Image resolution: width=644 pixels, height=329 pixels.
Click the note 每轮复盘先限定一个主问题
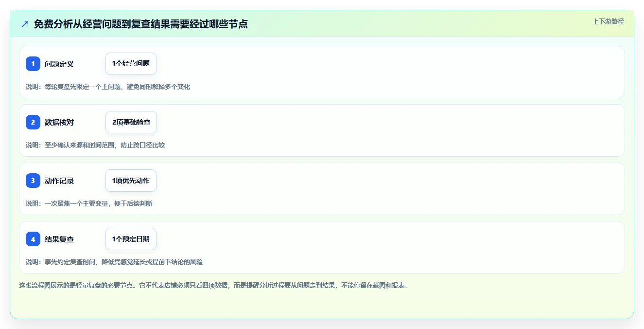pos(108,87)
